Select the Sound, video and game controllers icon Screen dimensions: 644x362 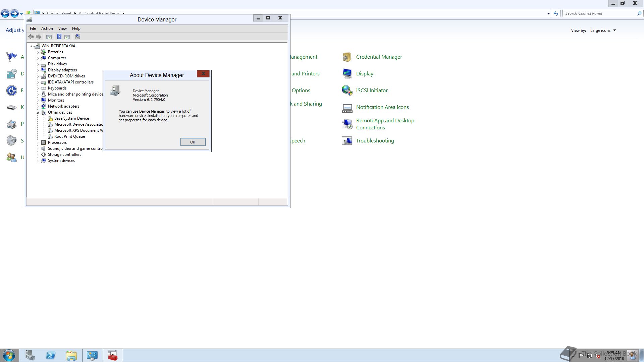(43, 148)
